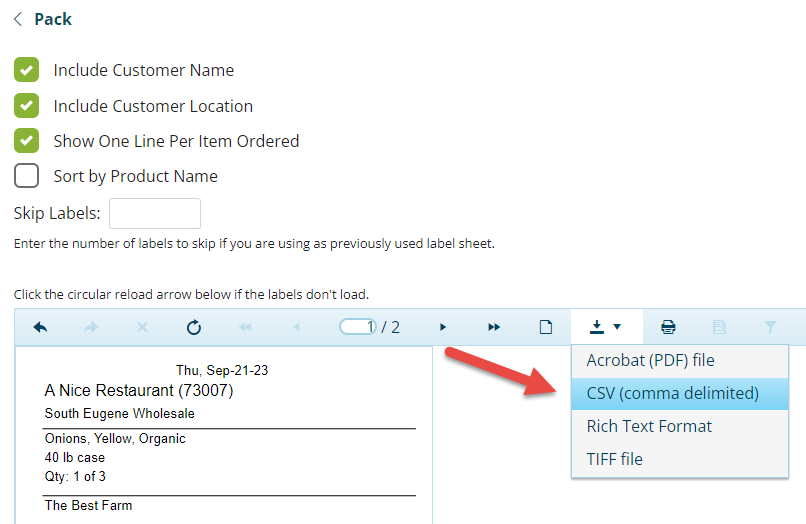The height and width of the screenshot is (524, 806).
Task: Click the document map icon in toolbar
Action: click(719, 327)
